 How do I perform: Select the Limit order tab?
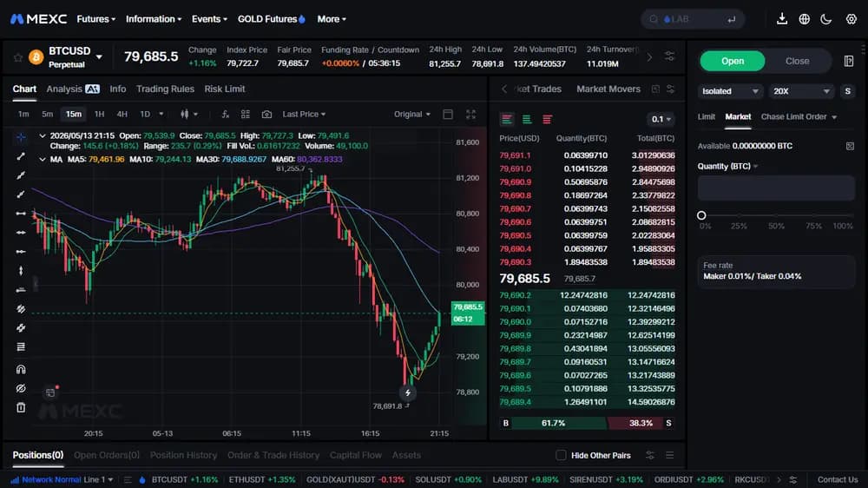click(x=707, y=117)
